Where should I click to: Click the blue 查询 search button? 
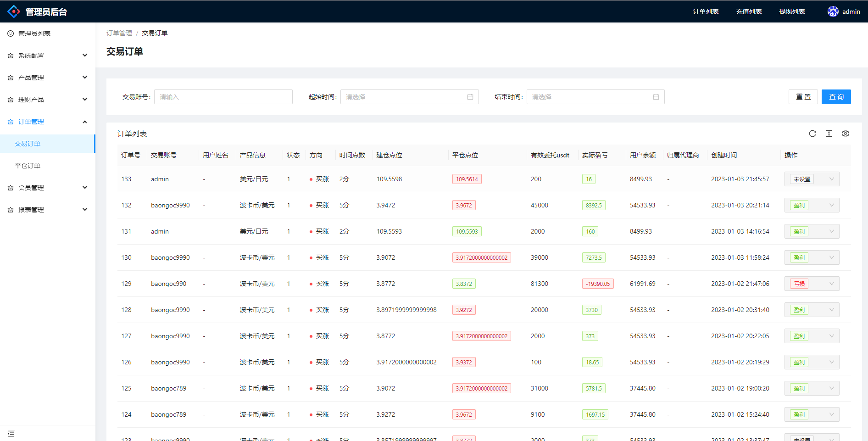(x=836, y=97)
